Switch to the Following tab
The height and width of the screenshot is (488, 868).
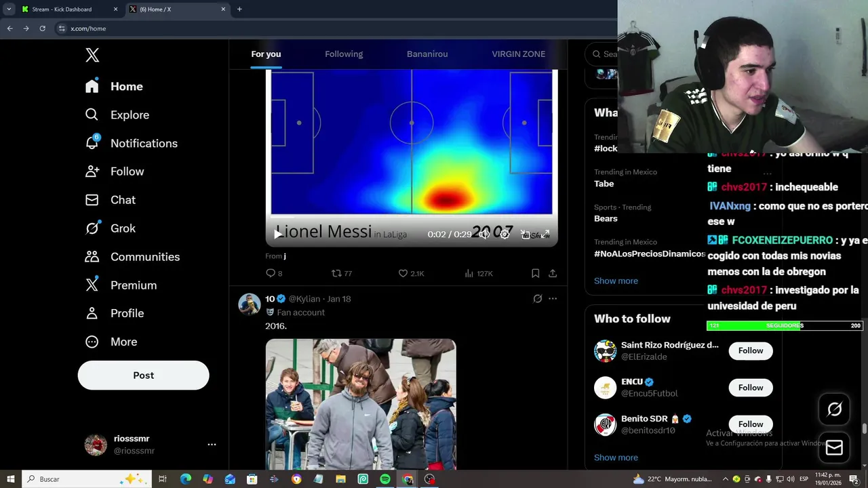344,54
